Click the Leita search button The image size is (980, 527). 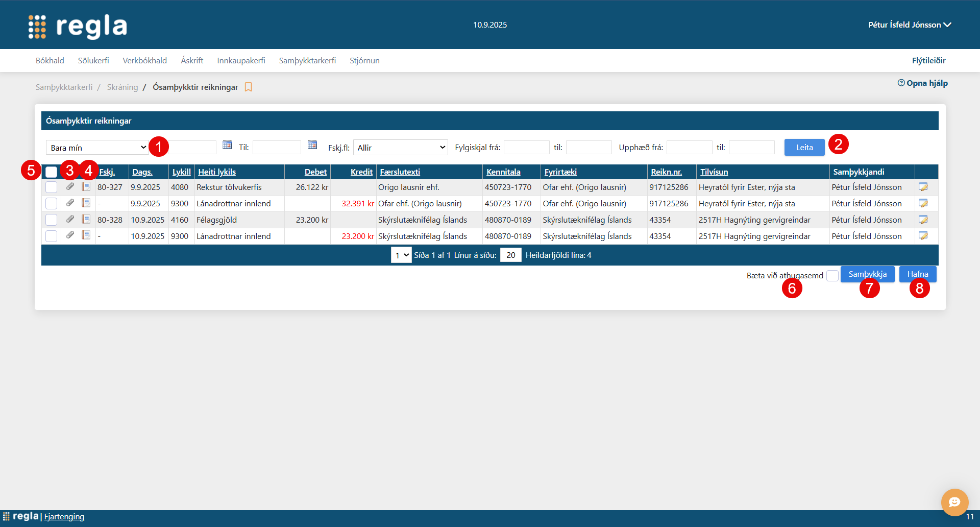804,148
